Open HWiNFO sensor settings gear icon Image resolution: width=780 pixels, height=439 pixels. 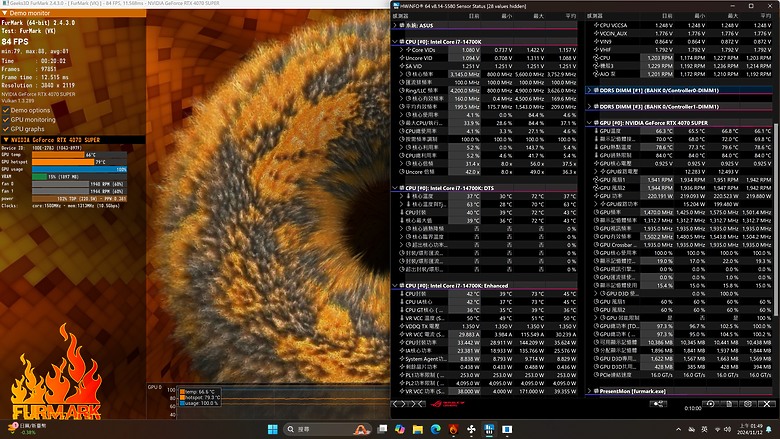748,404
